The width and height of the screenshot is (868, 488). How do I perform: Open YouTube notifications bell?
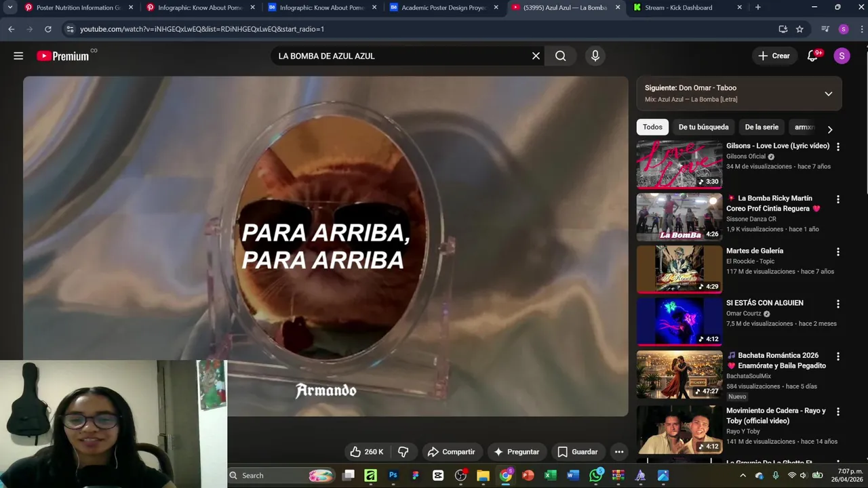point(812,56)
